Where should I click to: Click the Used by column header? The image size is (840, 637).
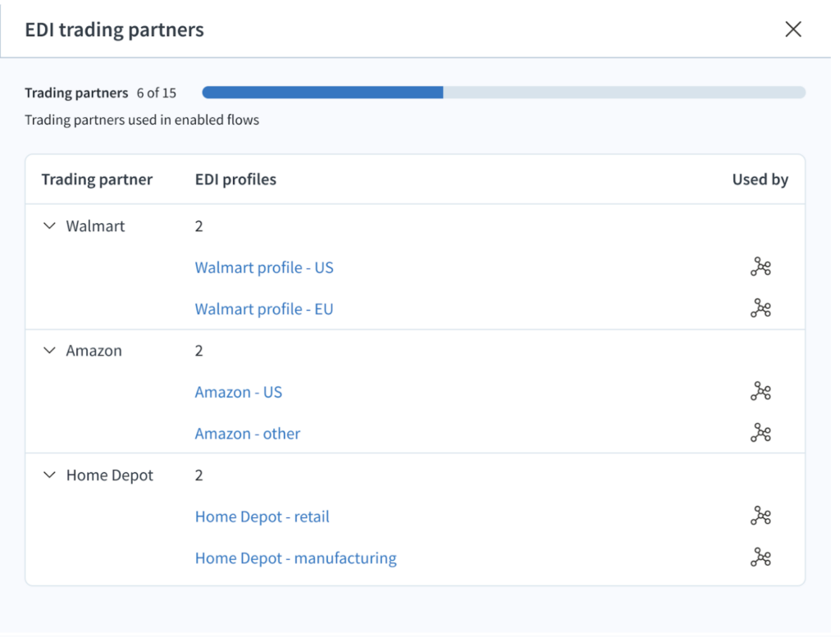pyautogui.click(x=760, y=180)
